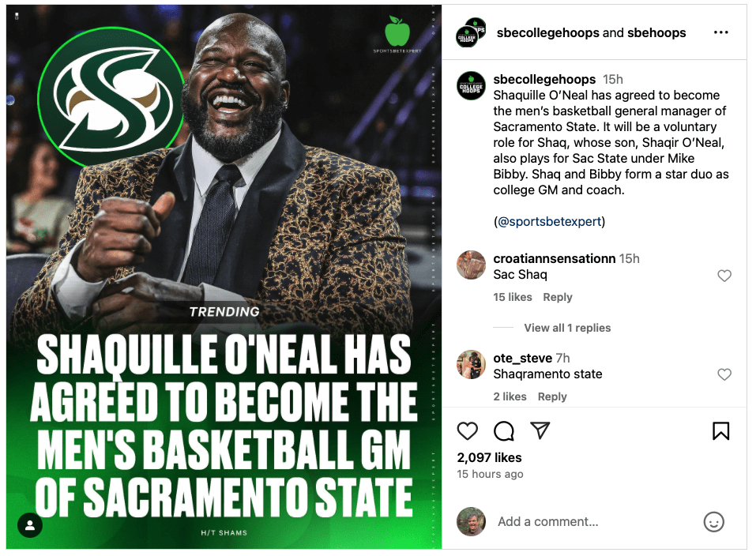Like ote_steve's Shaqramento state comment
The width and height of the screenshot is (756, 556).
(724, 374)
